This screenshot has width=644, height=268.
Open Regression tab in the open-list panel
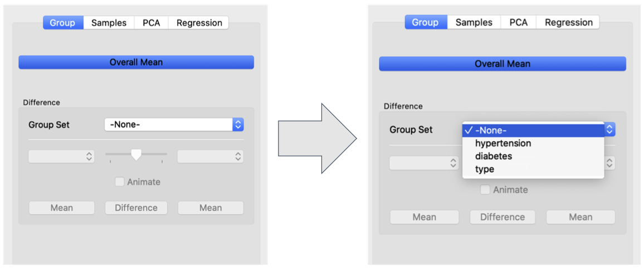point(568,22)
